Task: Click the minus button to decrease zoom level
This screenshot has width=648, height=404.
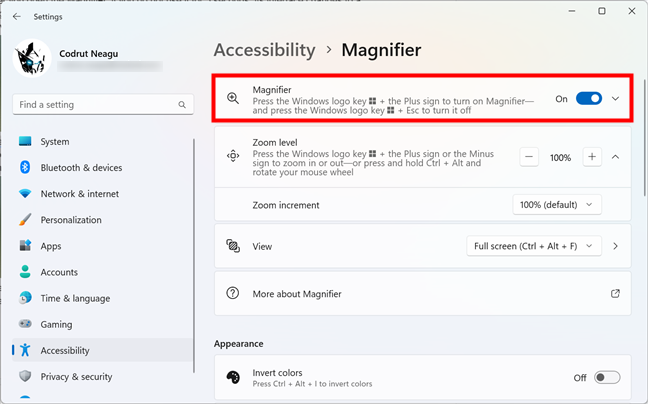Action: click(529, 157)
